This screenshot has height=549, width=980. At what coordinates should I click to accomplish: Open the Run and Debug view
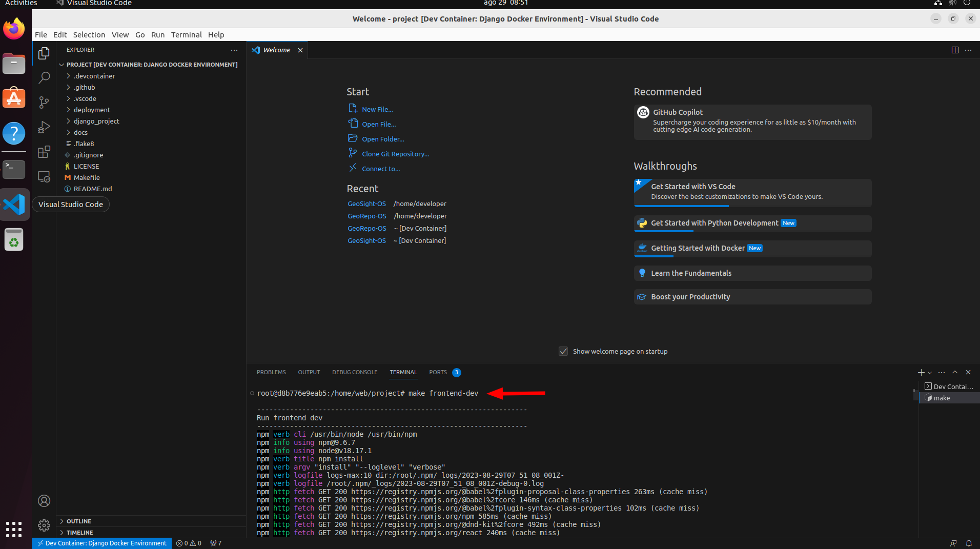click(x=44, y=127)
